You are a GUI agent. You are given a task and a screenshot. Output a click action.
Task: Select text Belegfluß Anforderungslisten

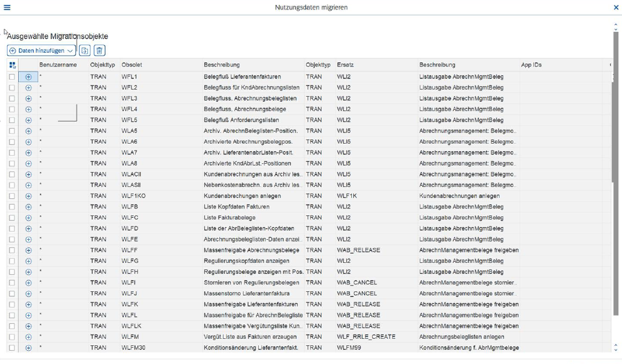[241, 120]
